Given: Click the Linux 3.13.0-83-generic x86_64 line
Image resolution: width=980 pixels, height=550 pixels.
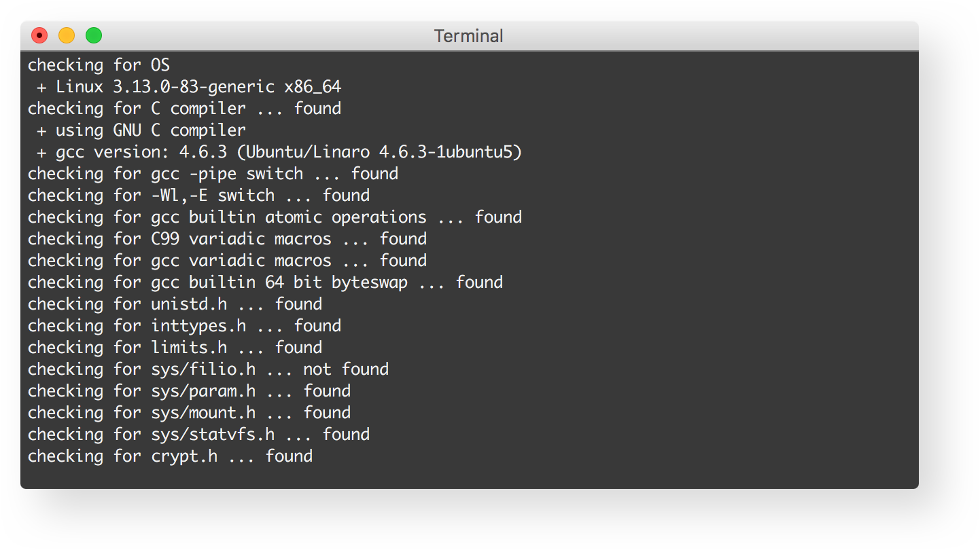Looking at the screenshot, I should pos(189,87).
